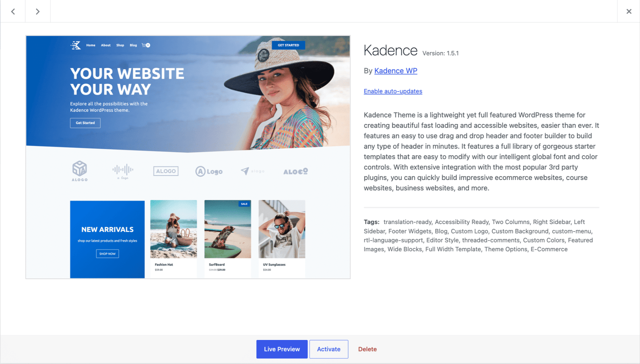Click the 'Footer Widgets' tag text

(x=410, y=231)
